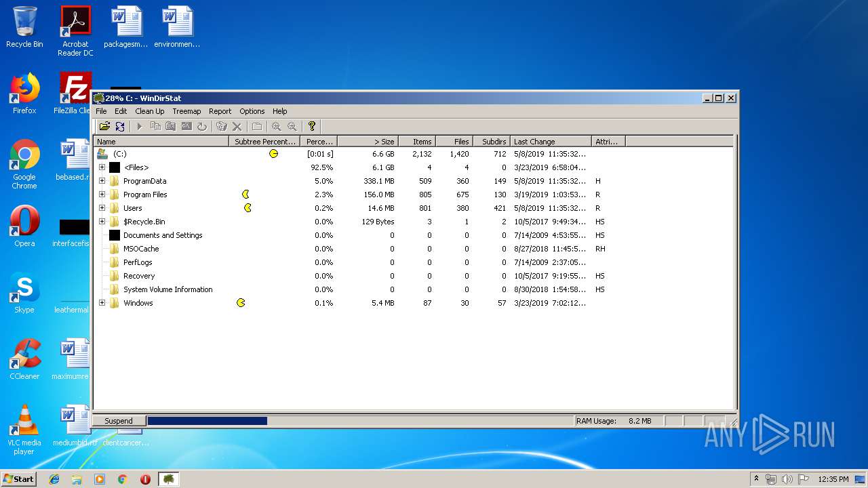Sort by the Size column header
The width and height of the screenshot is (868, 488).
click(367, 142)
